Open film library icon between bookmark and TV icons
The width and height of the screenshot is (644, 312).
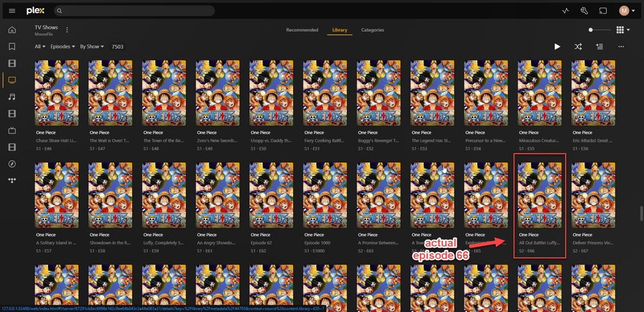(x=12, y=63)
